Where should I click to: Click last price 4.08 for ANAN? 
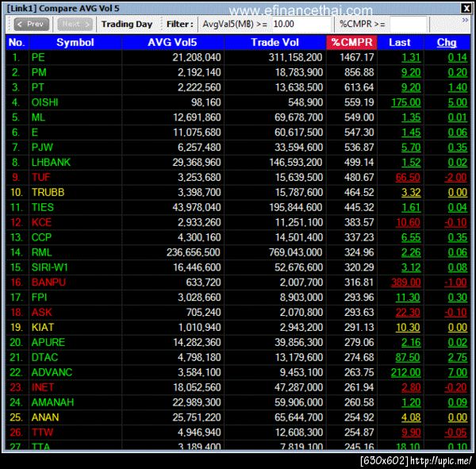point(411,417)
